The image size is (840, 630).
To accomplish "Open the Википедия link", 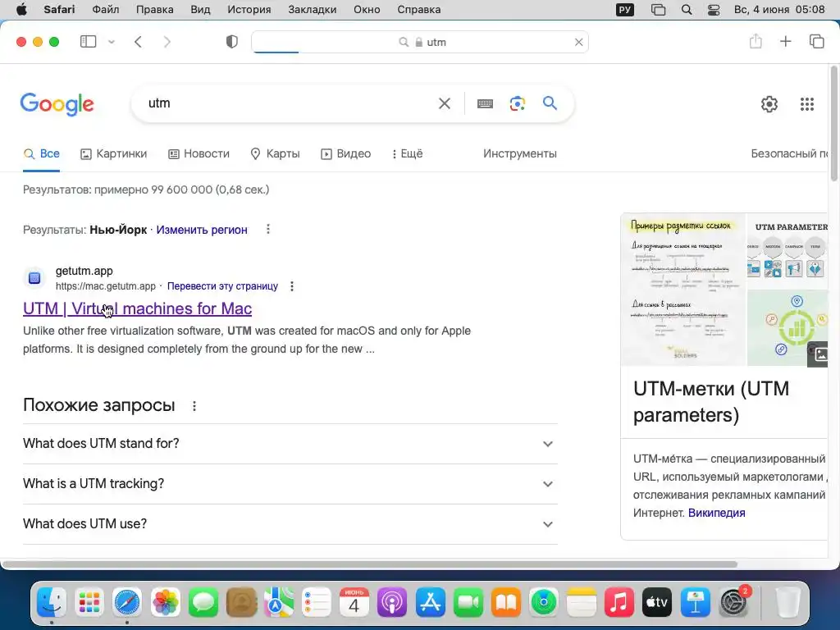I will coord(716,513).
